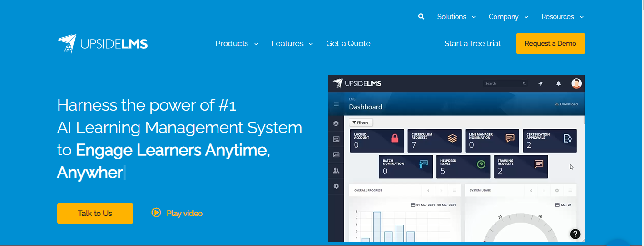Click the search field in dashboard preview
This screenshot has width=644, height=246.
click(x=505, y=83)
